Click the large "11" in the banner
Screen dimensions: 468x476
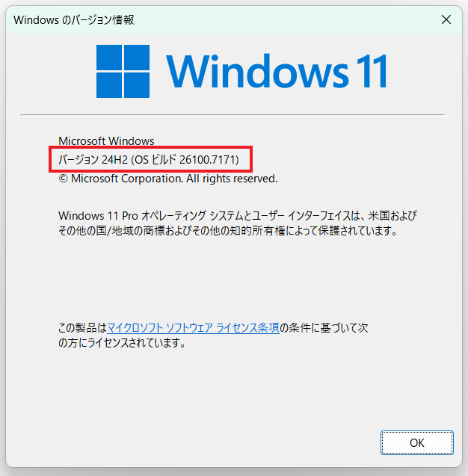tap(372, 71)
